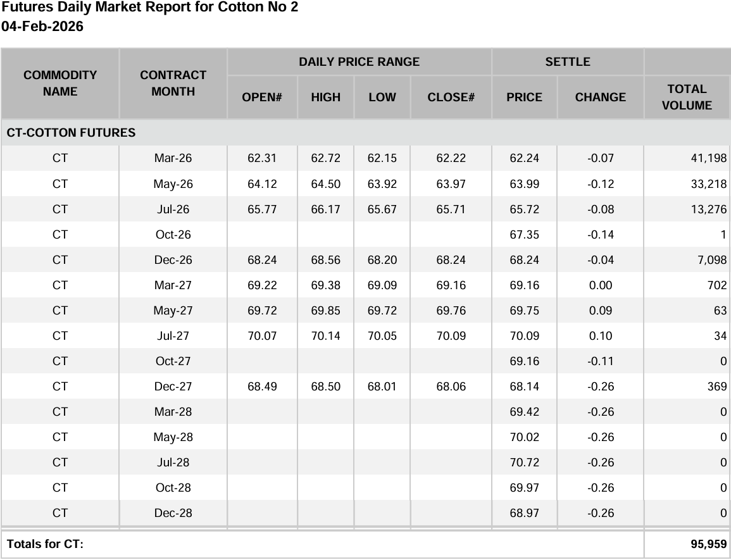Image resolution: width=731 pixels, height=560 pixels.
Task: Click the CONTRACT MONTH column header
Action: [x=173, y=83]
